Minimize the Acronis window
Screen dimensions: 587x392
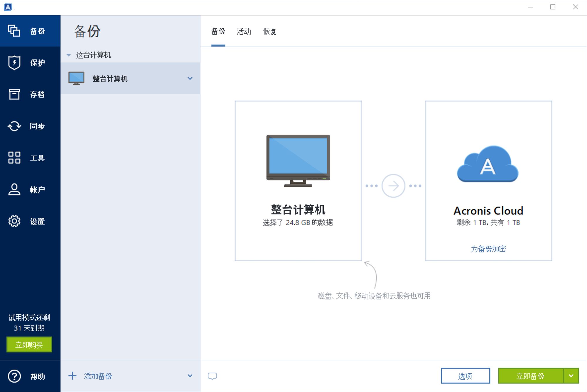[530, 7]
